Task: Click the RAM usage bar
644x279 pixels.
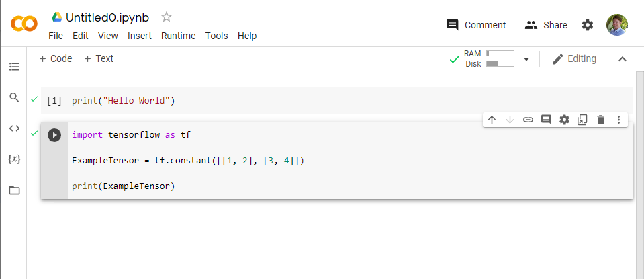Action: [500, 53]
